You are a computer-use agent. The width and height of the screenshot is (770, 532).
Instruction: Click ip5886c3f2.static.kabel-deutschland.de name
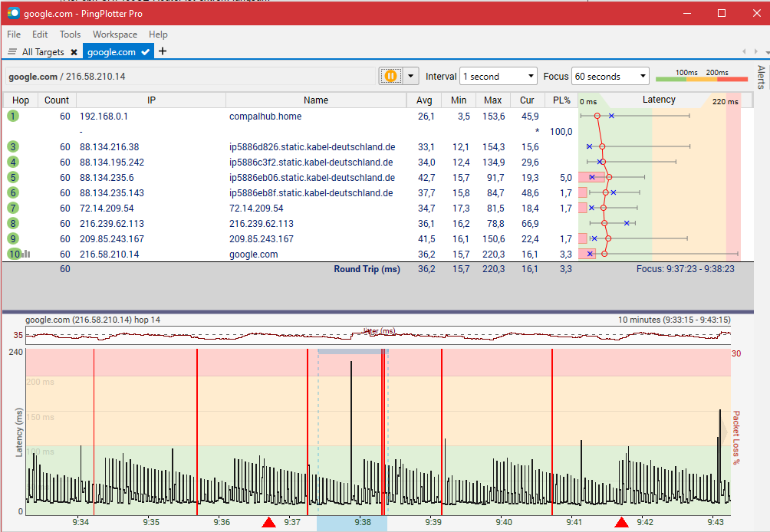[311, 162]
